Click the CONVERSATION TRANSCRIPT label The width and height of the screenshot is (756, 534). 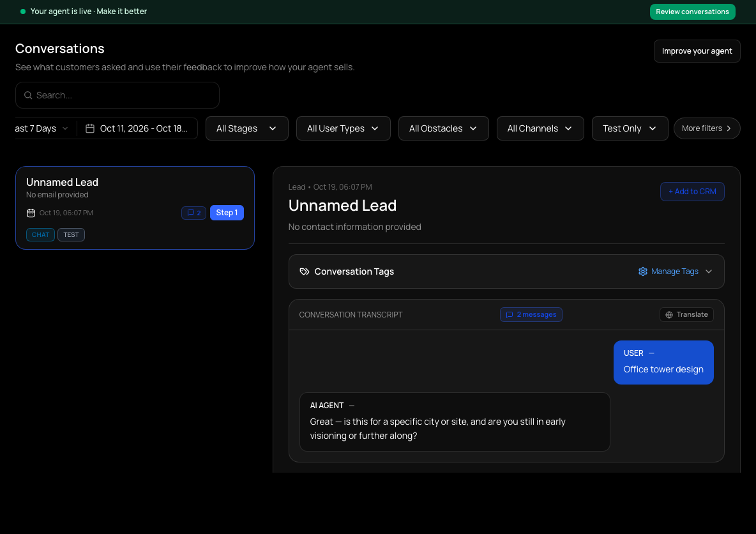tap(351, 315)
